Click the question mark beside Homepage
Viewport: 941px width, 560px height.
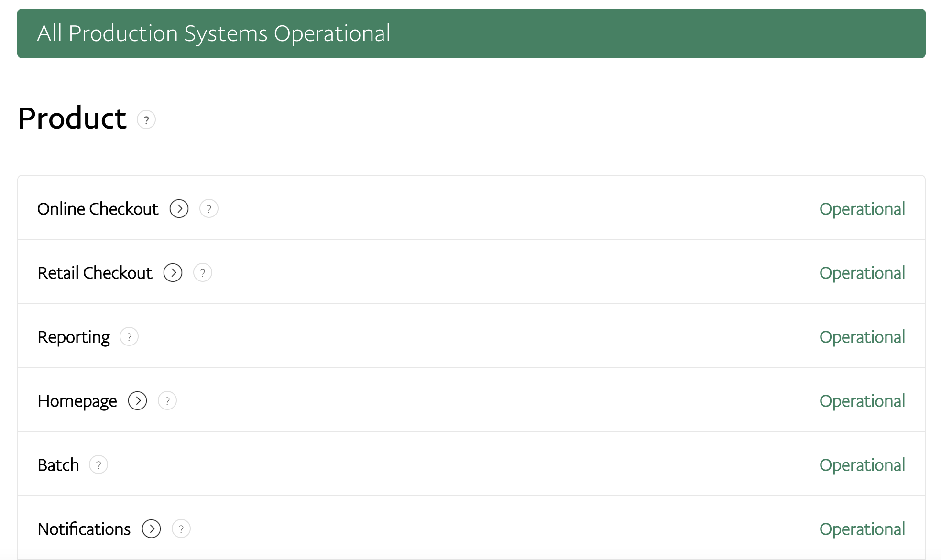click(x=167, y=401)
